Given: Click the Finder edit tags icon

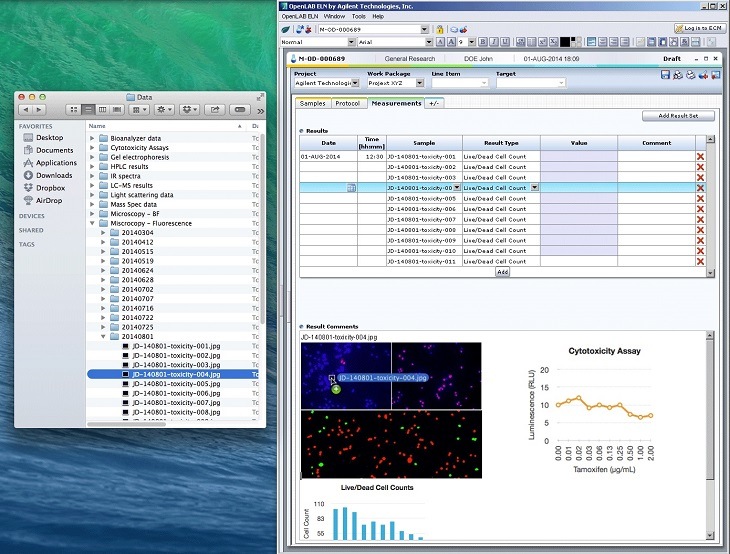Looking at the screenshot, I should (x=240, y=110).
